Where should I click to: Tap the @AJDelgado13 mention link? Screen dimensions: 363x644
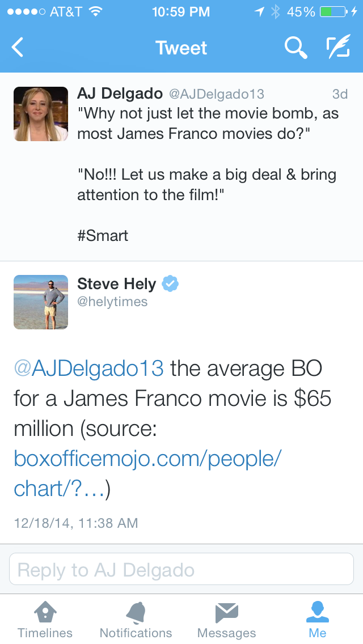88,368
